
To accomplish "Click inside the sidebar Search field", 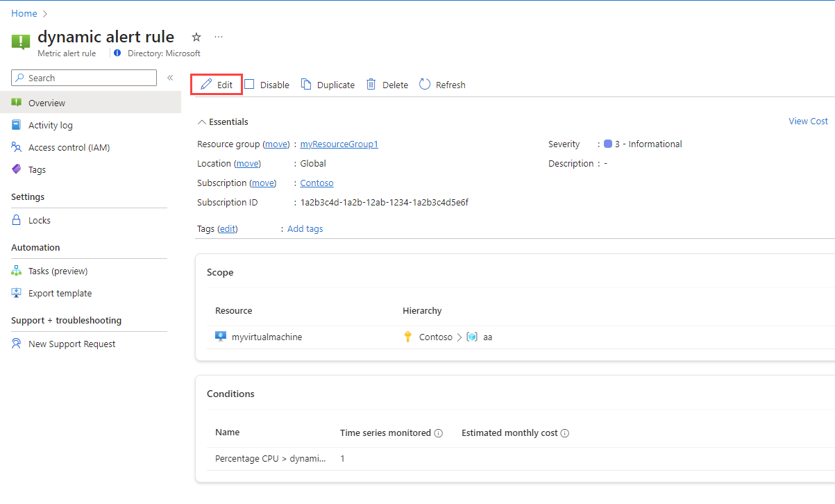I will [83, 78].
